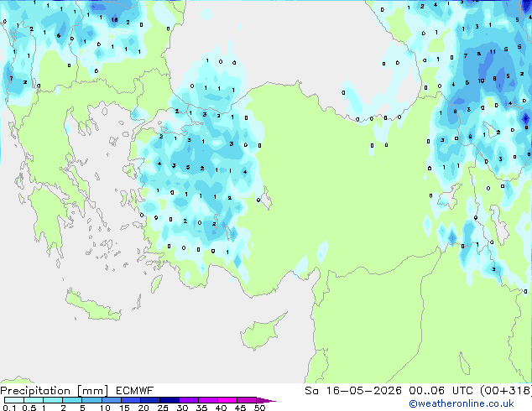Viewport: 532px width, 411px height.
Task: Click the '11' precipitation value on the map
Action: coord(493,52)
